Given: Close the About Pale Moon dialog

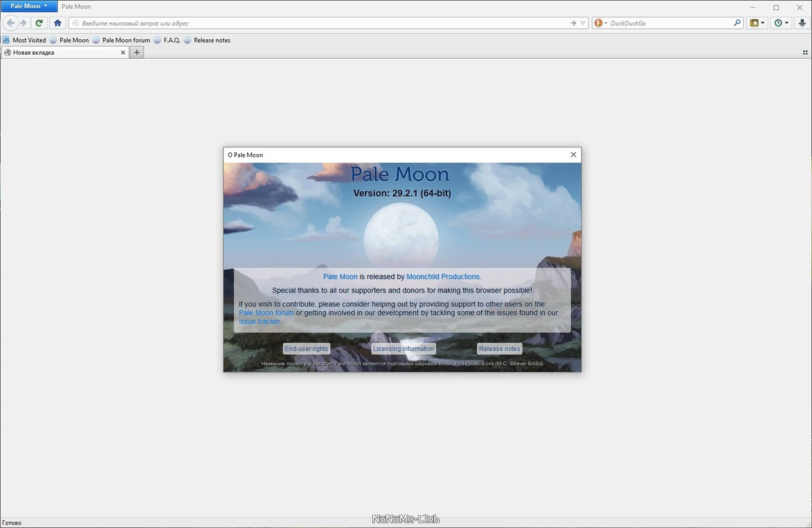Looking at the screenshot, I should point(573,155).
